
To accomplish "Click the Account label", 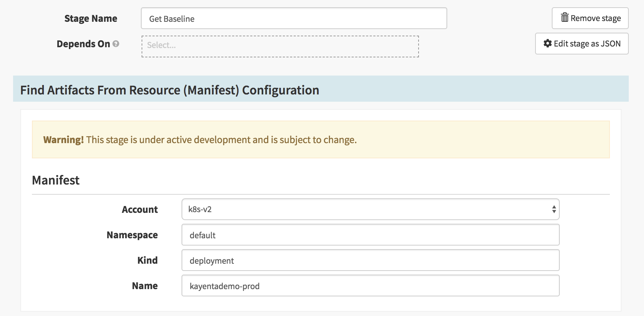I will [140, 210].
